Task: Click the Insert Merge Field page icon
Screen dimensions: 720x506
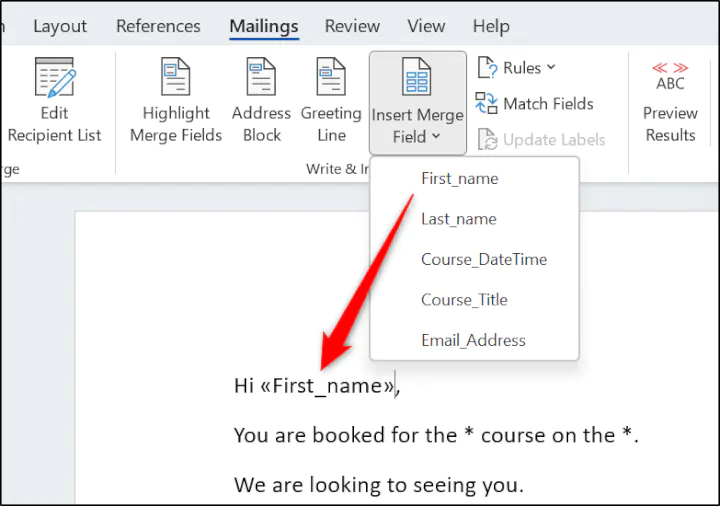Action: 416,76
